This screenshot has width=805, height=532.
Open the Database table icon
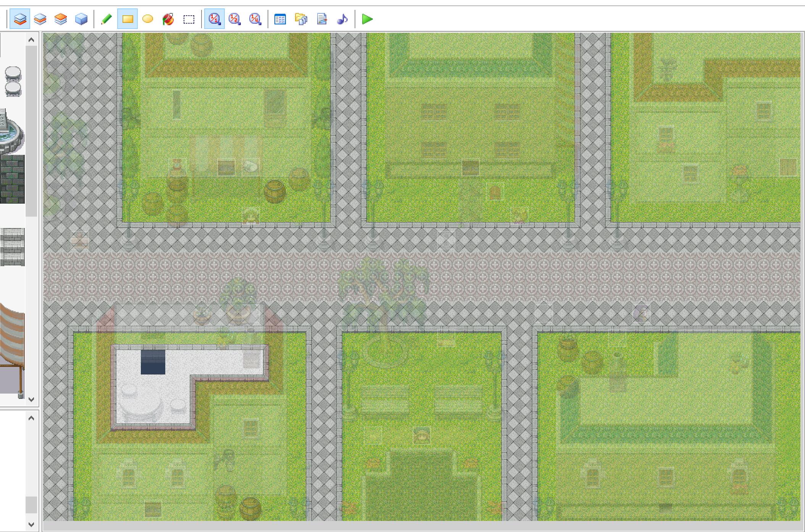point(281,19)
